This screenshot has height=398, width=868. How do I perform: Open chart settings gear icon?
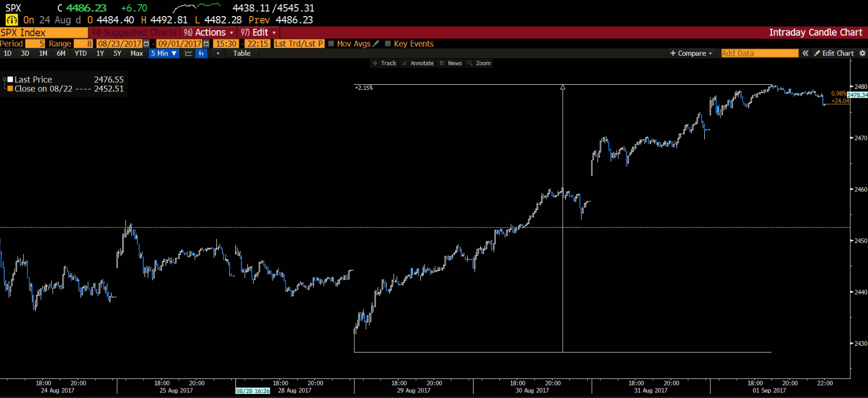tap(862, 53)
